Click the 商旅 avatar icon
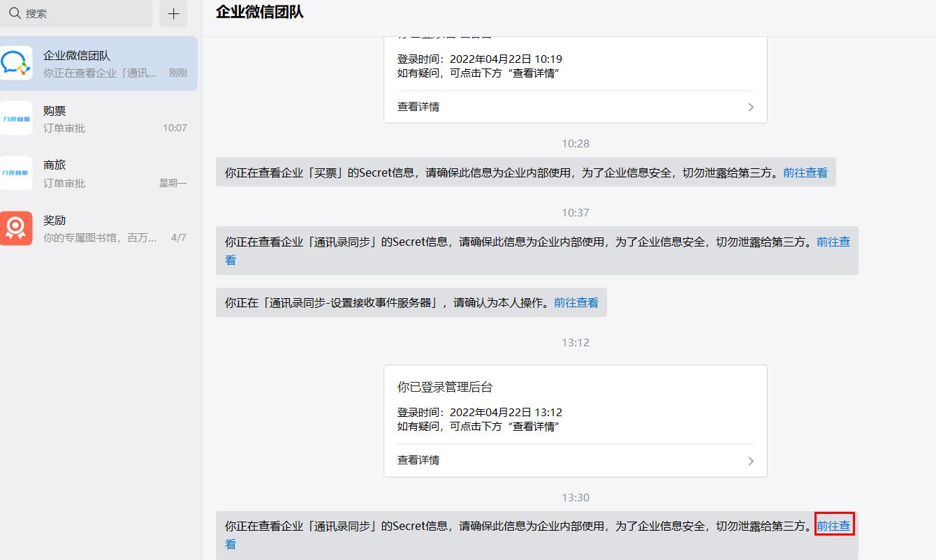936x560 pixels. click(x=16, y=173)
